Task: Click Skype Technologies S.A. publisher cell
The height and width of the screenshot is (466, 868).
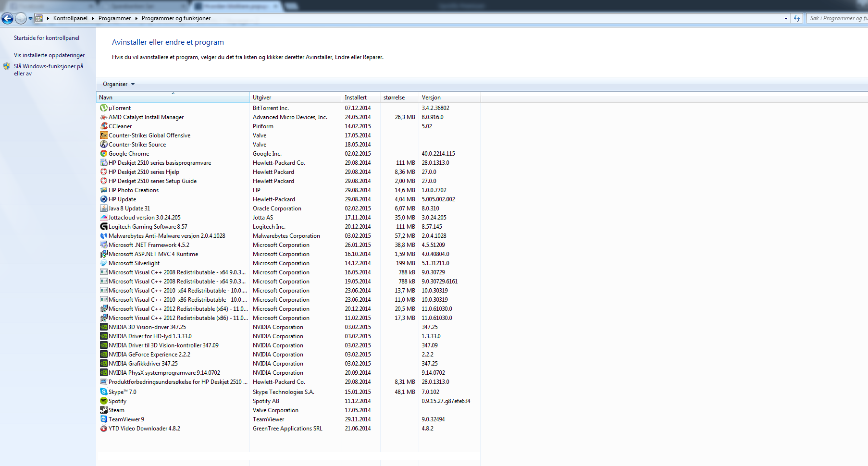Action: 284,392
